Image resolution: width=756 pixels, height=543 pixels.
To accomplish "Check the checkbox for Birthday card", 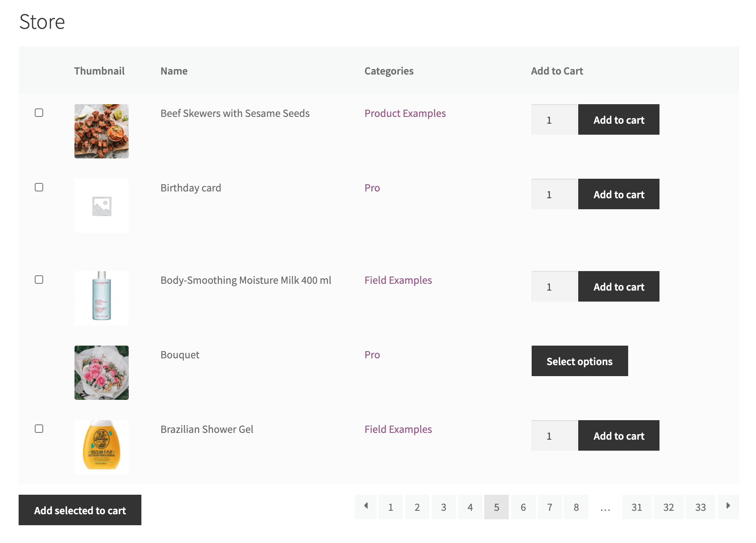I will click(x=39, y=187).
